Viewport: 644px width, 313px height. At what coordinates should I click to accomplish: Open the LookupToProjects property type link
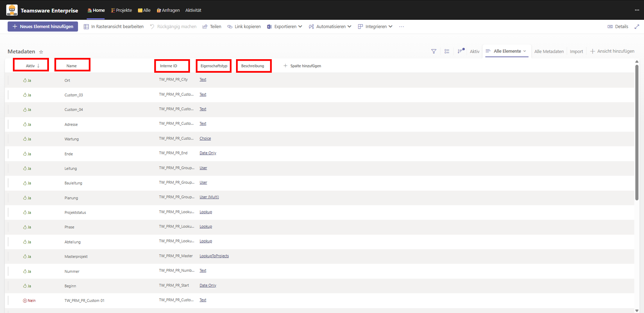pos(214,256)
